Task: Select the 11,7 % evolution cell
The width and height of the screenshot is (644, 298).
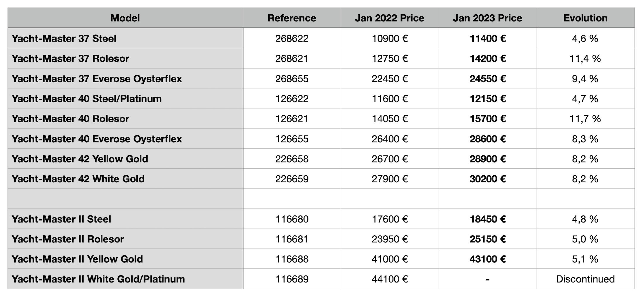Action: click(x=585, y=119)
